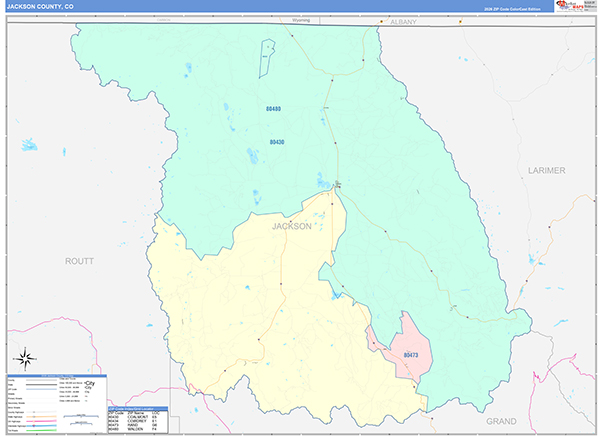Click the JACKSON COUNTY, CO title
The width and height of the screenshot is (600, 436).
[40, 7]
